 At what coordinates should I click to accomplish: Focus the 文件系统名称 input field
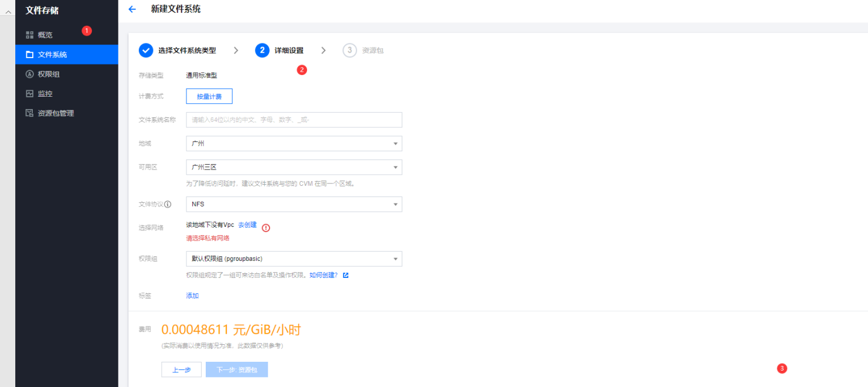(x=294, y=120)
